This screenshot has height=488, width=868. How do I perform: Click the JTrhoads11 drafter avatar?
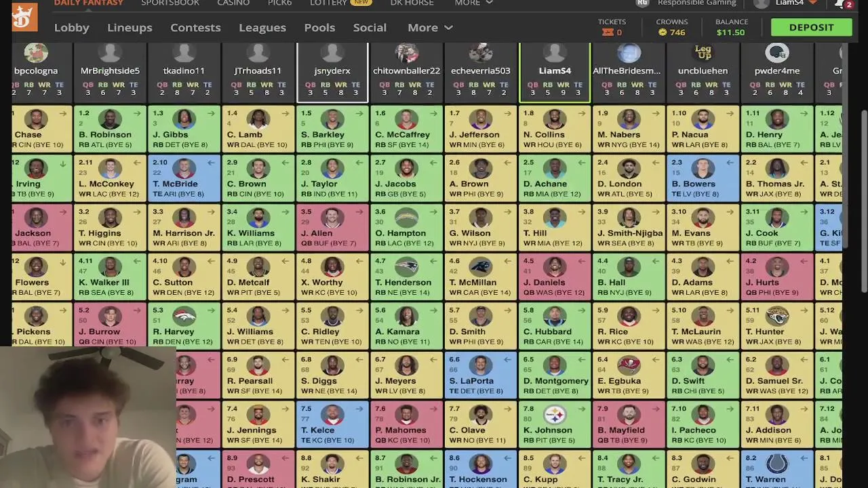click(x=258, y=54)
